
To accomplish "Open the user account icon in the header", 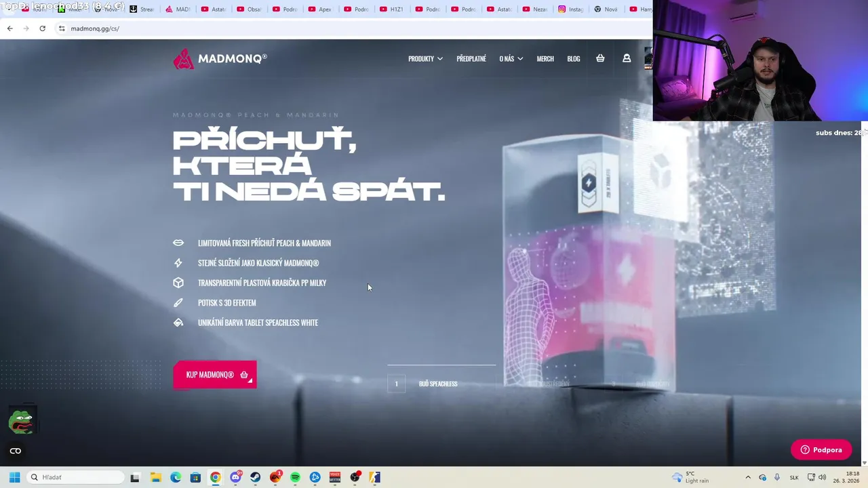I will tap(627, 58).
